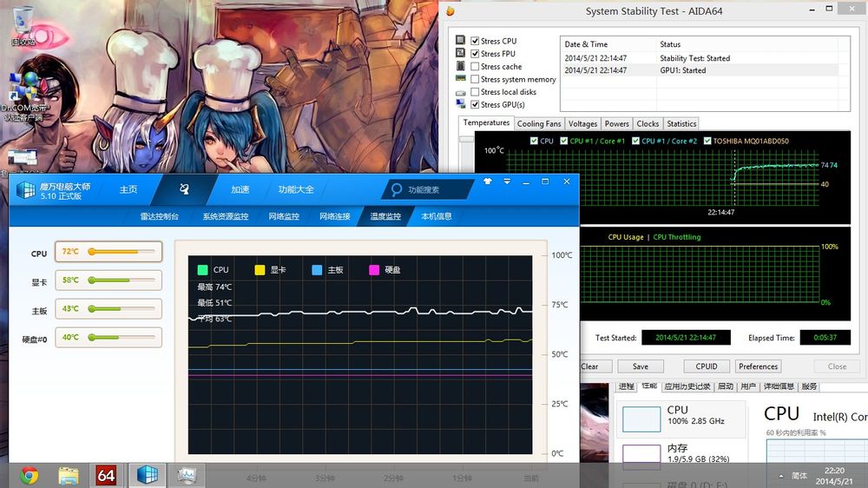Open the Dr.COM broadband client desktop icon

[25, 97]
